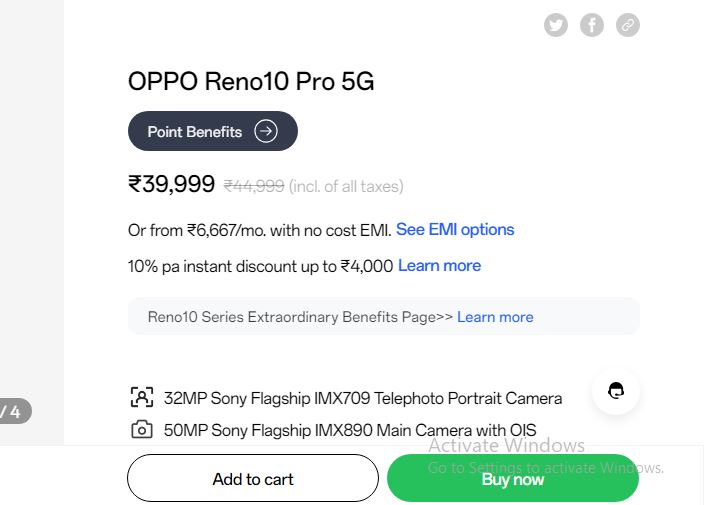Click arrow circle in Point Benefits
Screen dimensions: 704x505
pos(266,131)
